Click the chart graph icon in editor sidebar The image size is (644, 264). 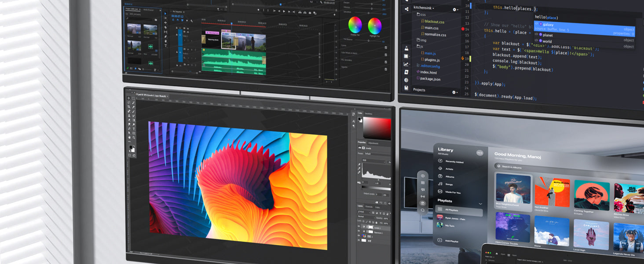406,64
